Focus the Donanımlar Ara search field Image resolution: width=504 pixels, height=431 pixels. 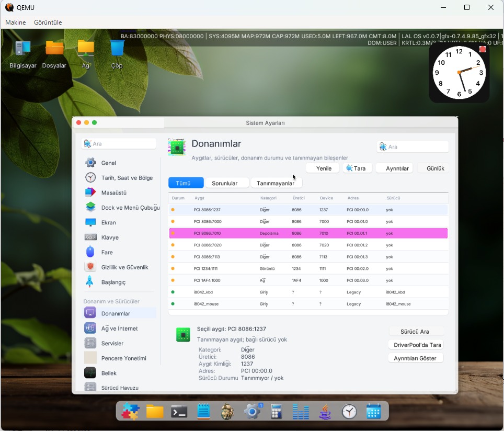(413, 147)
